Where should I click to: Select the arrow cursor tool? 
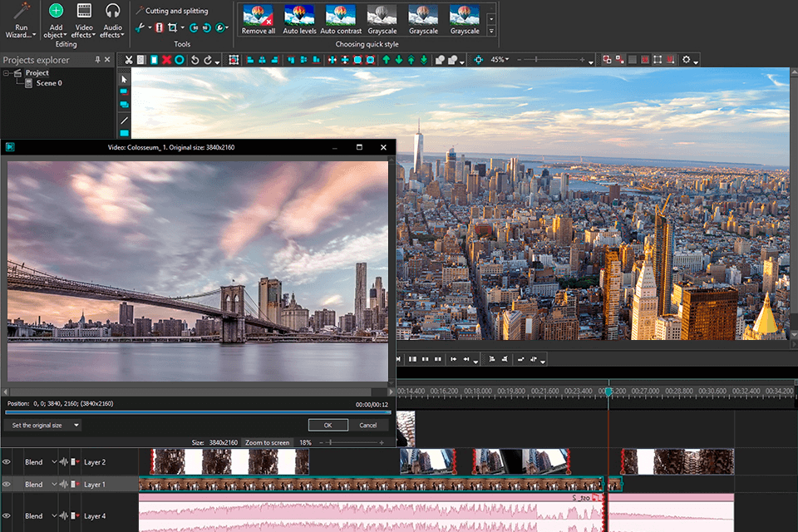[x=124, y=78]
